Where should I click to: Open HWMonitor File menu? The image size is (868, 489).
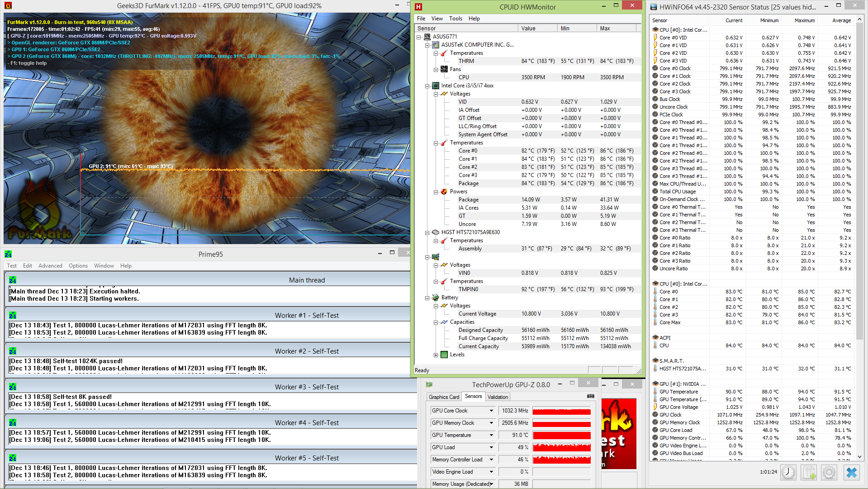[421, 19]
